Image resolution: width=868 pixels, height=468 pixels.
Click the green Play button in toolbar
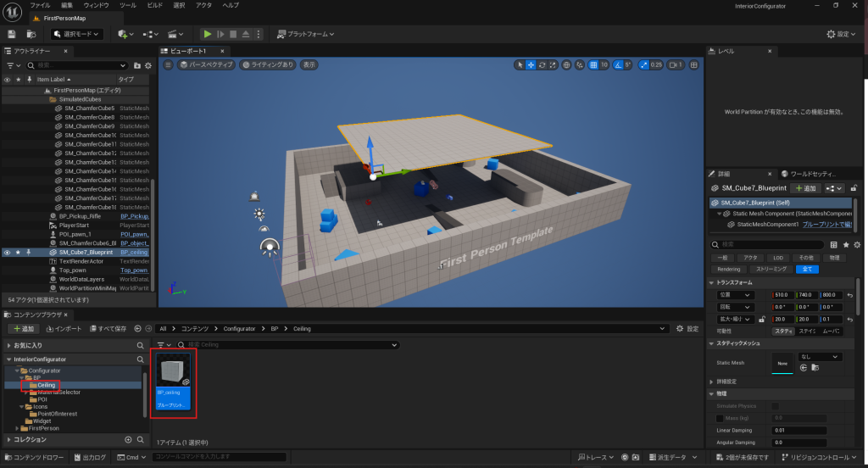(207, 34)
